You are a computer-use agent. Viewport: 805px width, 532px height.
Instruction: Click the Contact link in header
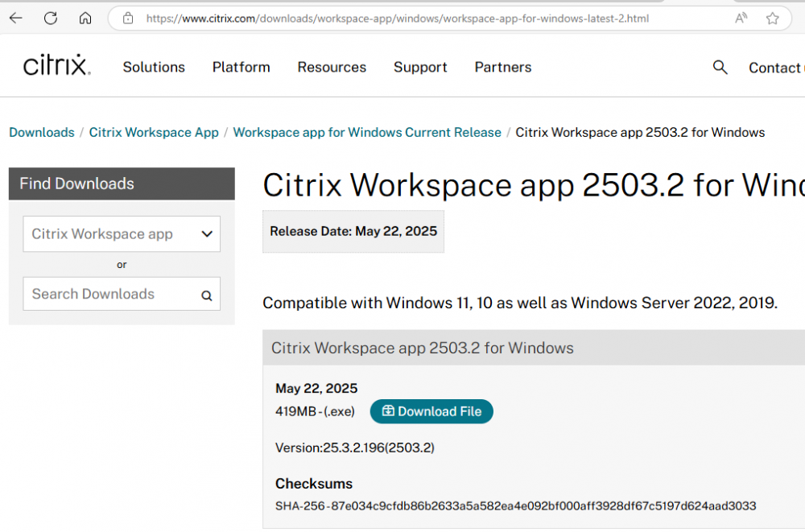(776, 68)
